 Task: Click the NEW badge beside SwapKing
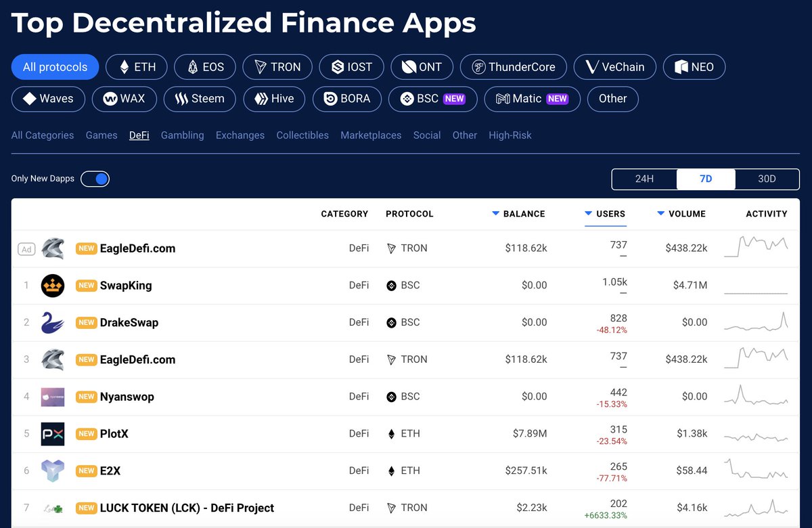tap(87, 286)
